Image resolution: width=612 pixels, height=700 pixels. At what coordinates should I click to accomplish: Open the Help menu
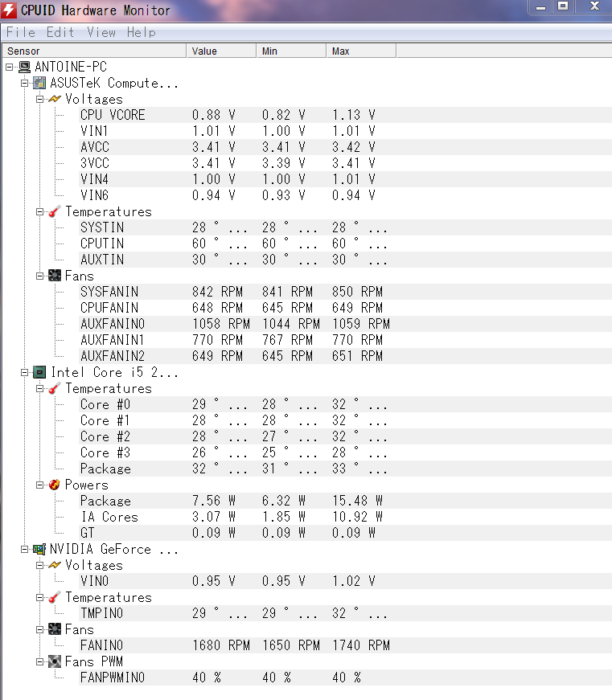point(141,32)
